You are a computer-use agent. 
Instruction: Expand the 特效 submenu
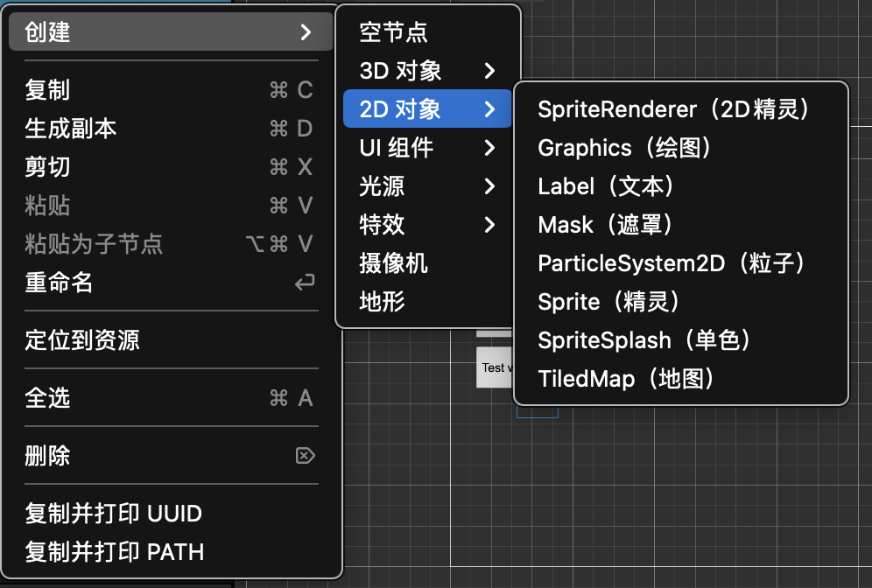(427, 225)
